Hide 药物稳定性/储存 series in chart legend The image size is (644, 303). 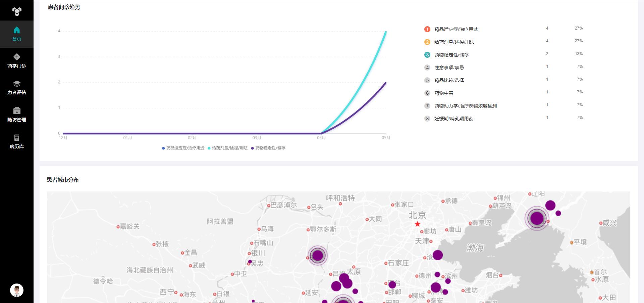(268, 148)
